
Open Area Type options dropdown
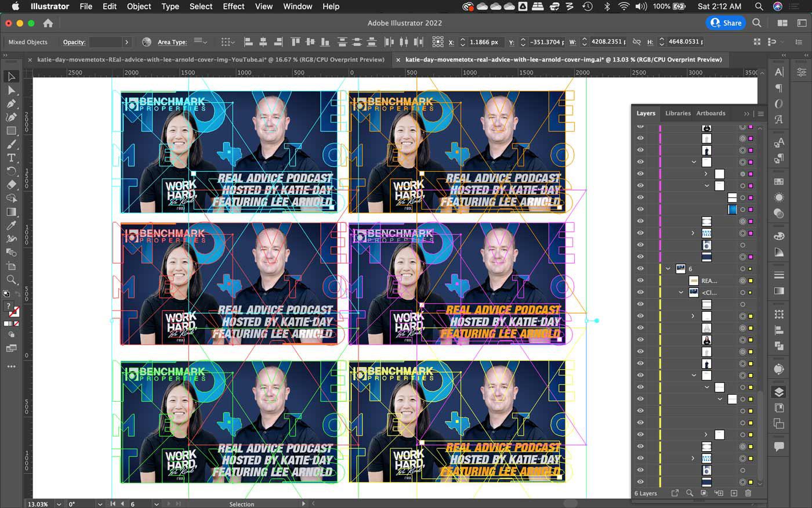tap(201, 42)
